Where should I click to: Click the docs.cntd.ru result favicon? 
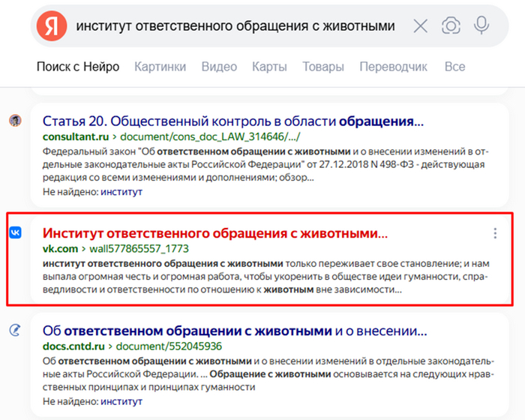[15, 330]
